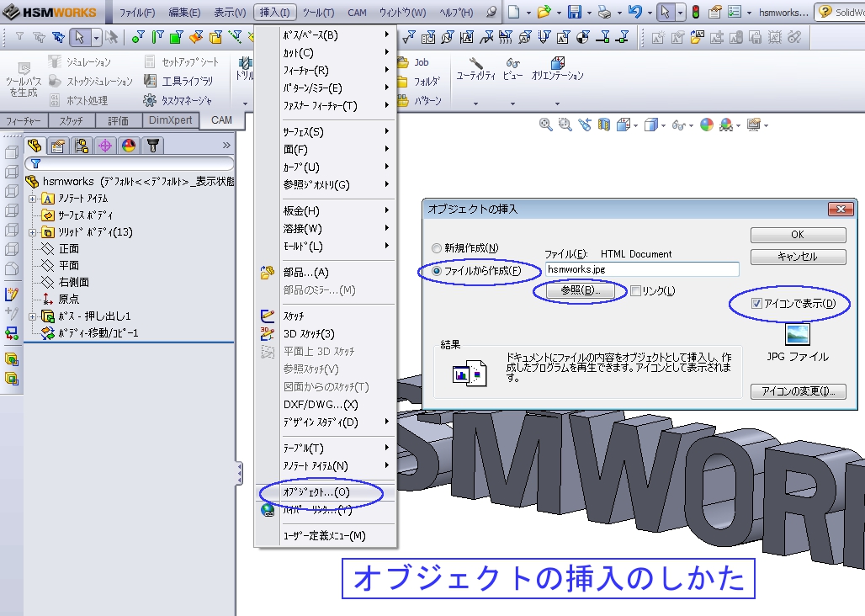Select the Filter Vertices icon
This screenshot has width=865, height=616.
(x=138, y=37)
